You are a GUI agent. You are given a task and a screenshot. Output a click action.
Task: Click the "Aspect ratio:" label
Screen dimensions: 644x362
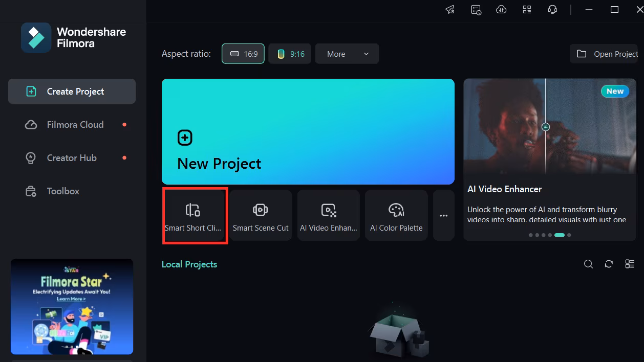click(186, 54)
